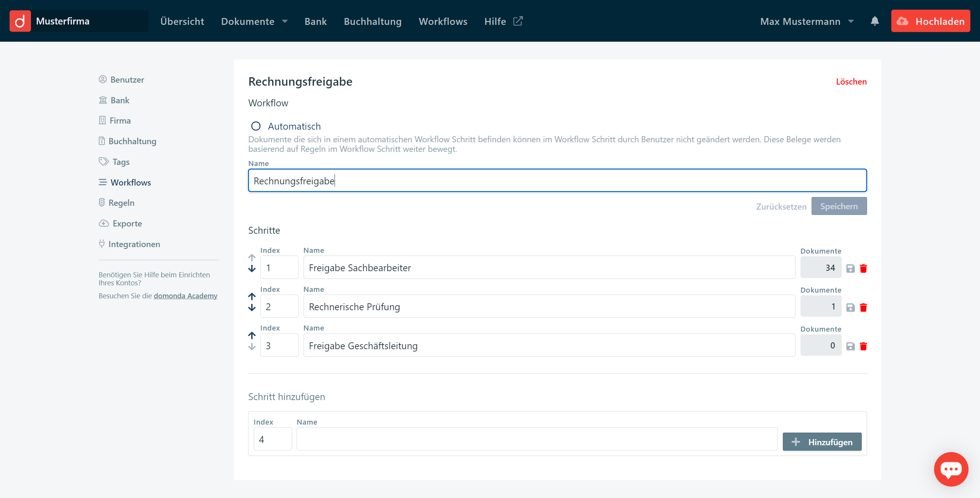This screenshot has width=980, height=498.
Task: Expand the Dokumente dropdown menu
Action: click(254, 21)
